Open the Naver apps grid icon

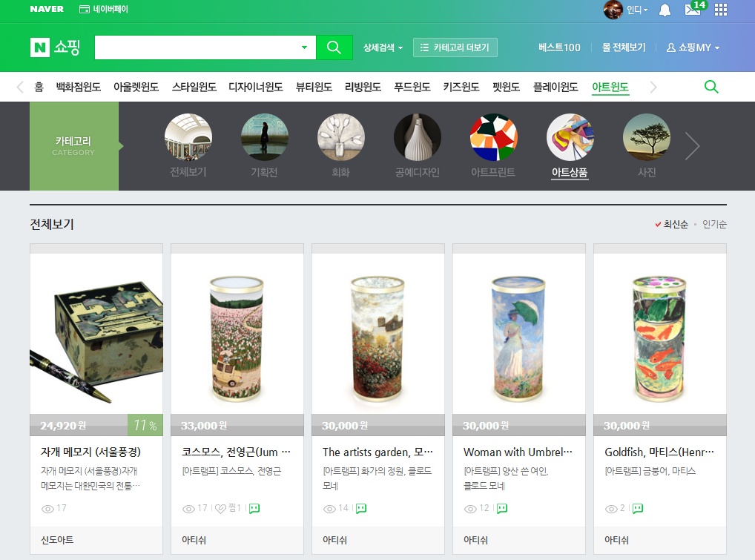pos(721,10)
